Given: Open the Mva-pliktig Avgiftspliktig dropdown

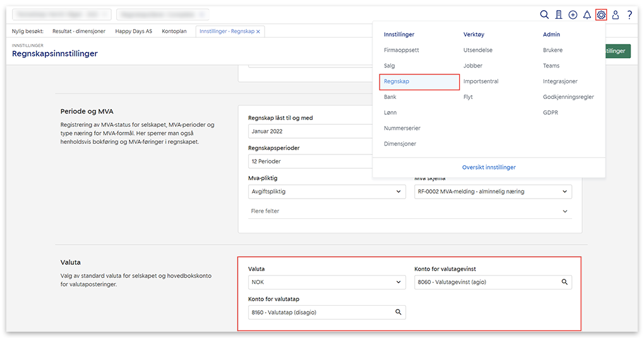Looking at the screenshot, I should 326,191.
